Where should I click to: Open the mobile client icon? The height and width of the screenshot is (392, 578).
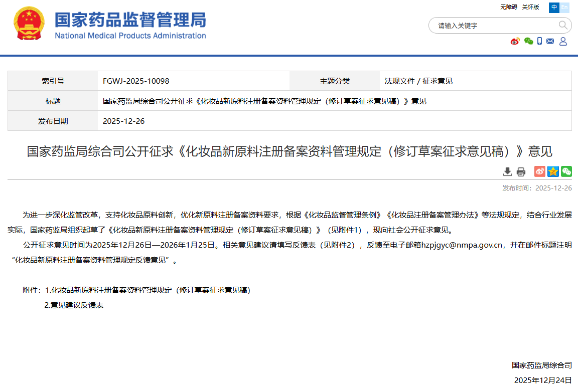coord(539,42)
